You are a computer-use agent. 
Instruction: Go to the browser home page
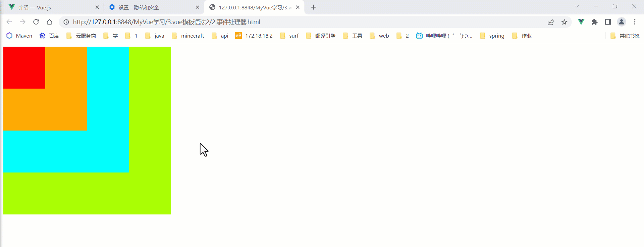tap(50, 22)
